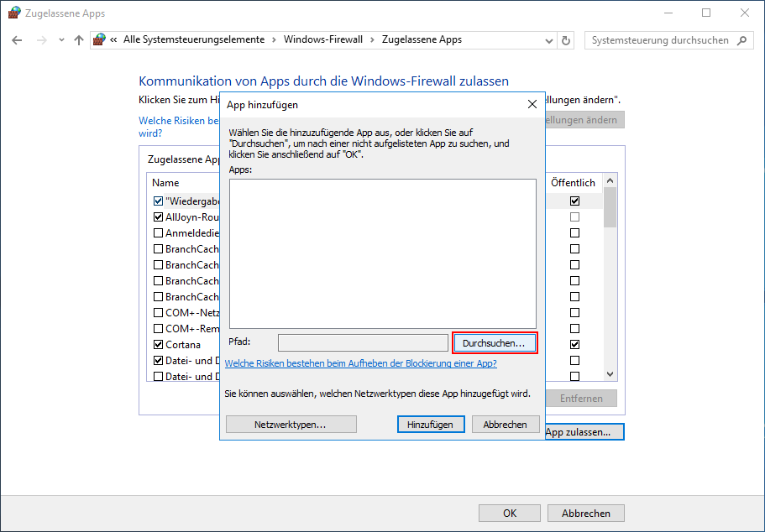Check Öffentlich box in the COM+-Netz row
This screenshot has width=765, height=532.
(574, 312)
